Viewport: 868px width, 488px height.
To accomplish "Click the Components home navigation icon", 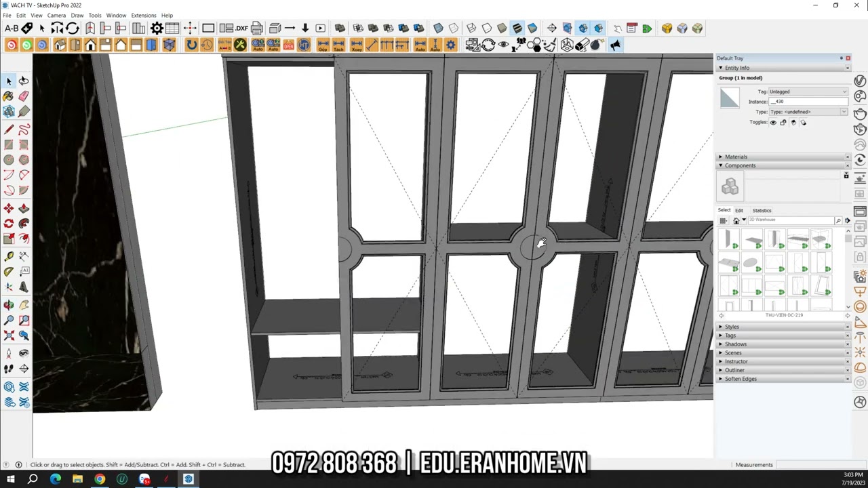I will coord(736,220).
